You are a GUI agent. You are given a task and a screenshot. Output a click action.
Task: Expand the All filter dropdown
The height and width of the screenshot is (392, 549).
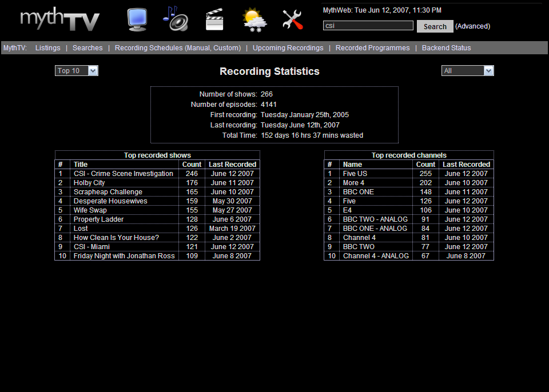(467, 71)
